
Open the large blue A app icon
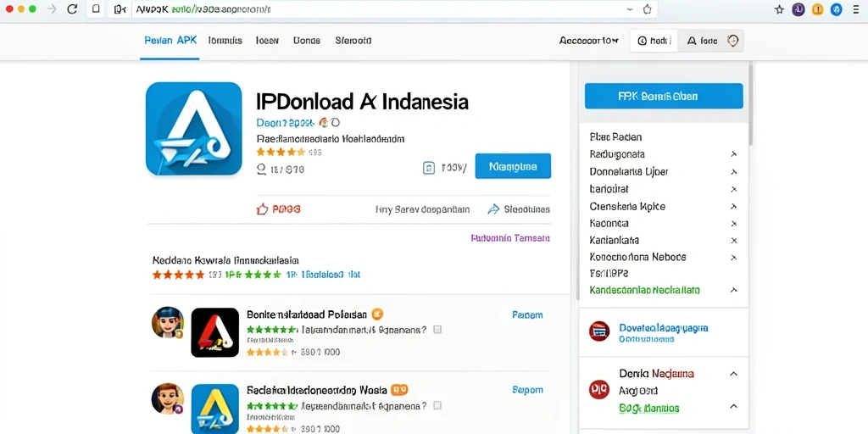194,129
